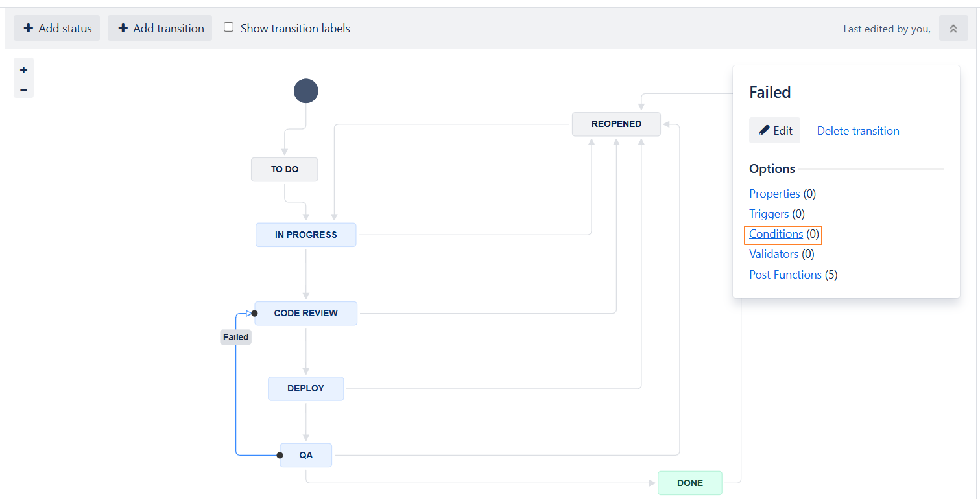
Task: Select the TO DO status node
Action: [285, 169]
